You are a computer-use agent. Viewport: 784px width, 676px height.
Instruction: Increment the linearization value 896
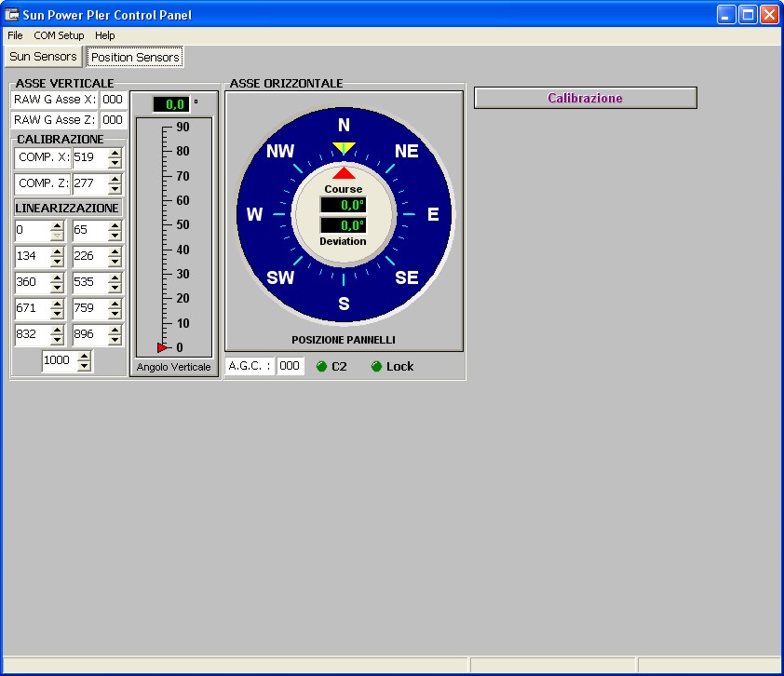[x=115, y=330]
